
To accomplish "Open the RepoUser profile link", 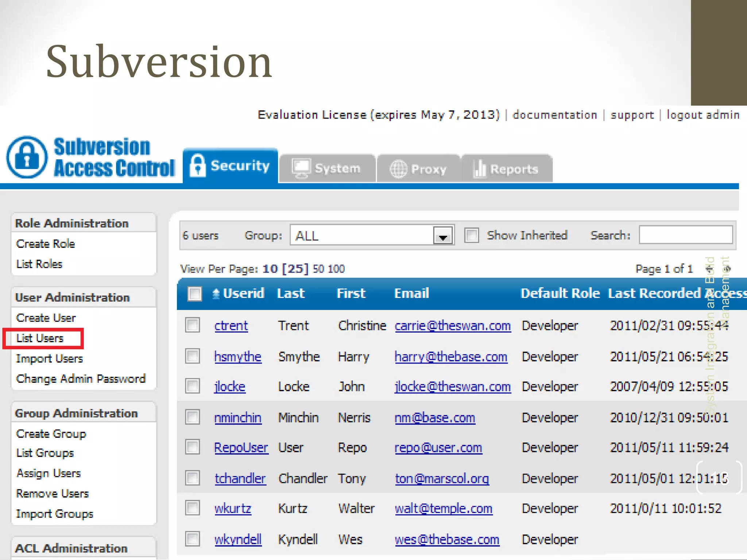I will tap(241, 447).
